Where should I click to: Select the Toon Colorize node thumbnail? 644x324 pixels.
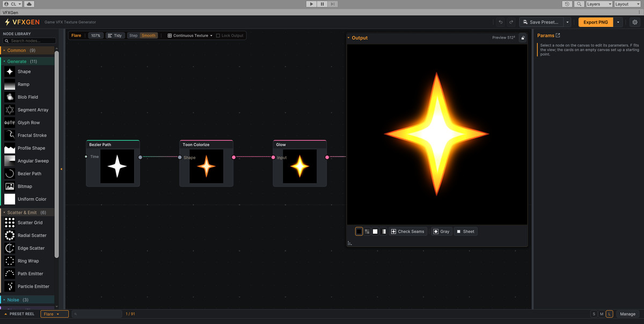coord(207,166)
